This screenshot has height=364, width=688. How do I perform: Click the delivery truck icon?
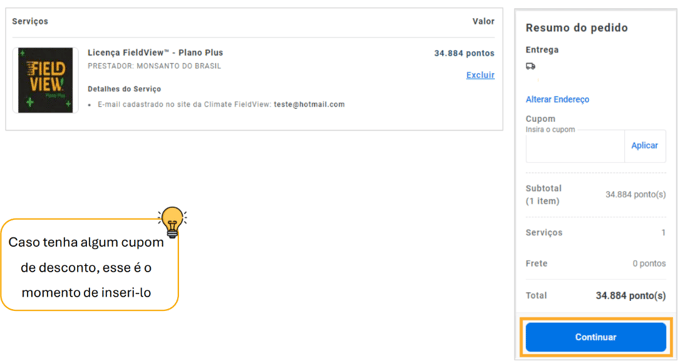530,66
